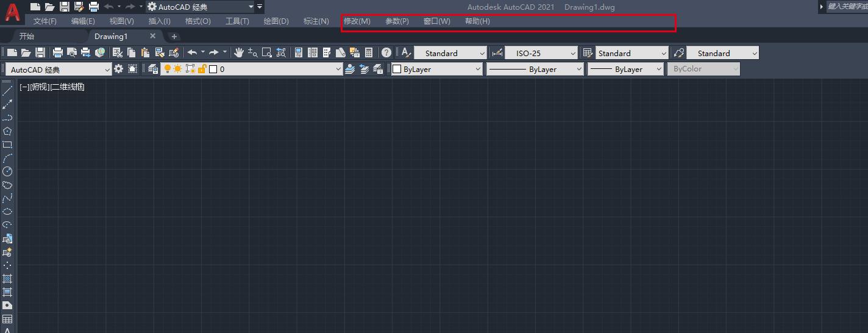Click the Zoom Window icon
This screenshot has height=333, width=868.
click(267, 53)
